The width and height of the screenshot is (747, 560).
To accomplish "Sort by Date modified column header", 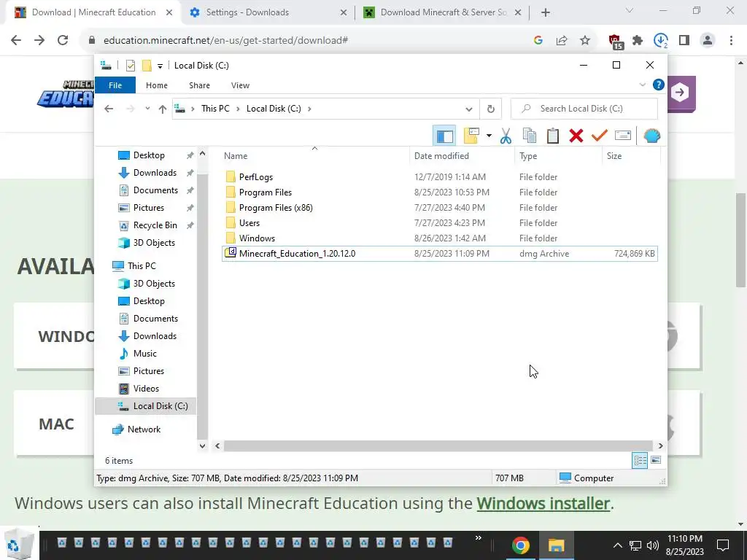I will (462, 156).
